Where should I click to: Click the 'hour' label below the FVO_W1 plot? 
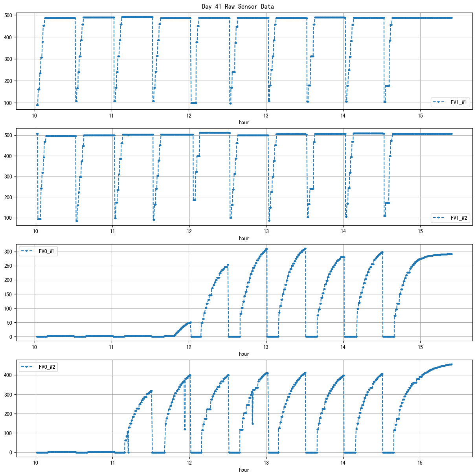[x=244, y=354]
